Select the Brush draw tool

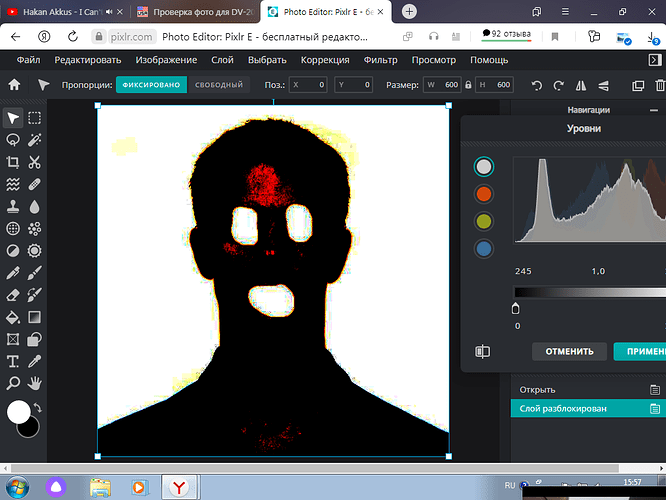[x=34, y=273]
